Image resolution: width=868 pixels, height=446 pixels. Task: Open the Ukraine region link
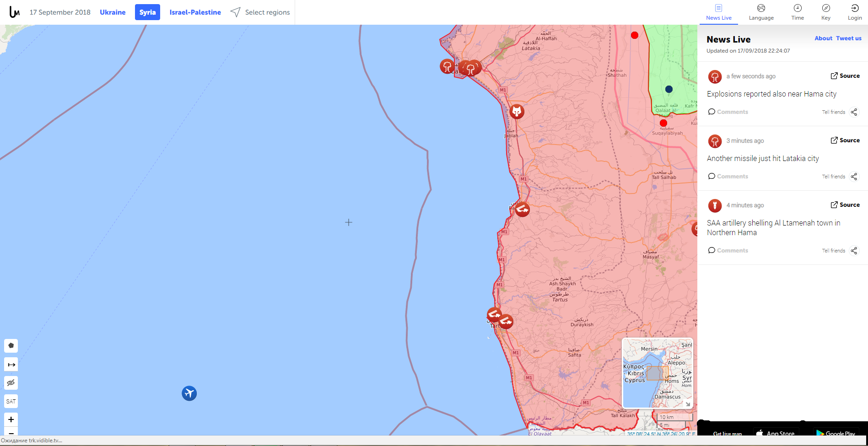113,12
